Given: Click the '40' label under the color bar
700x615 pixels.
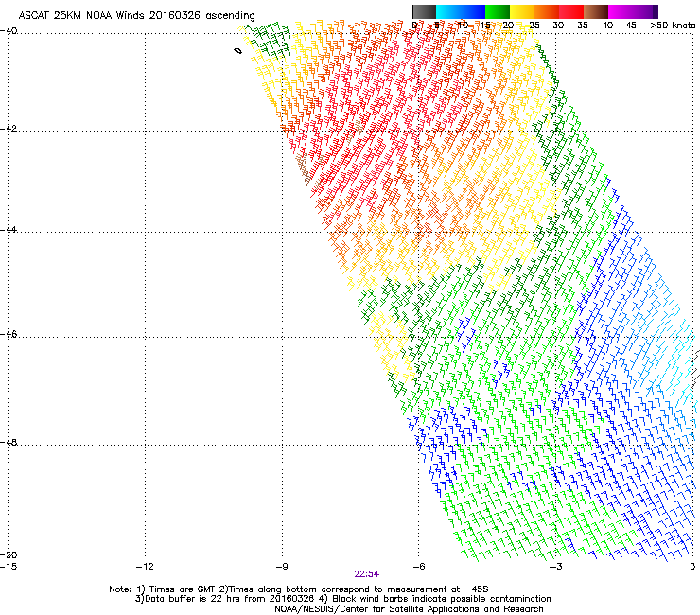Looking at the screenshot, I should click(x=607, y=25).
